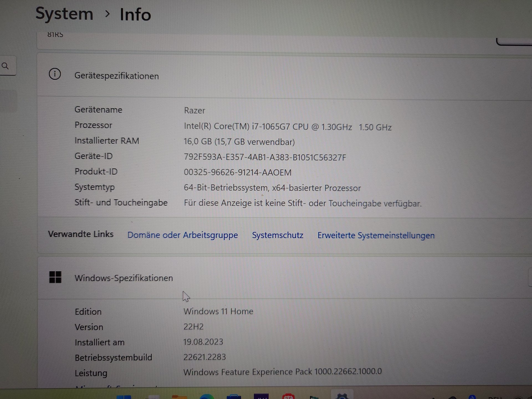Click the Geräte-ID label

[93, 156]
